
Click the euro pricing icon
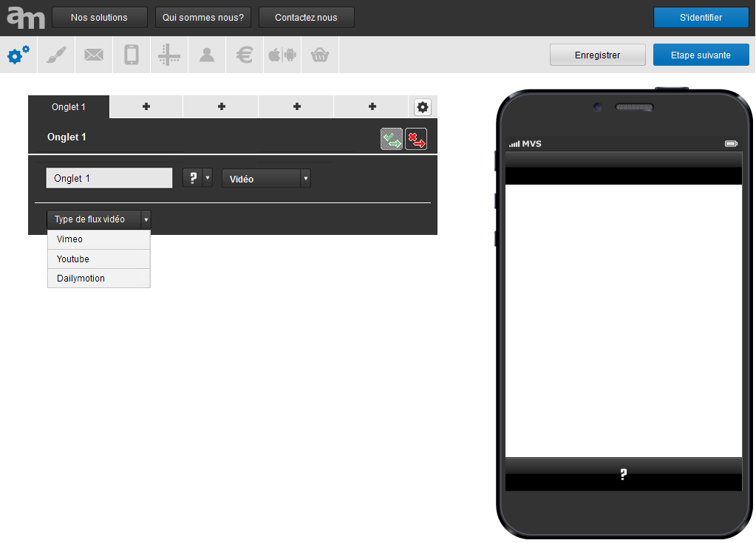click(245, 55)
